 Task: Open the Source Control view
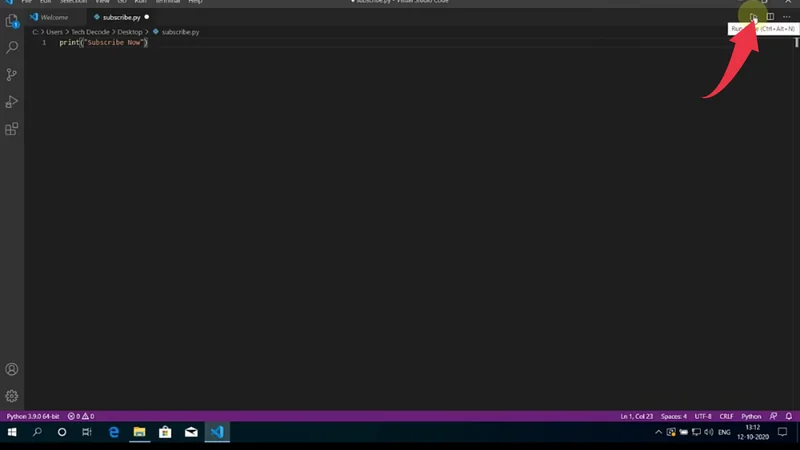12,75
